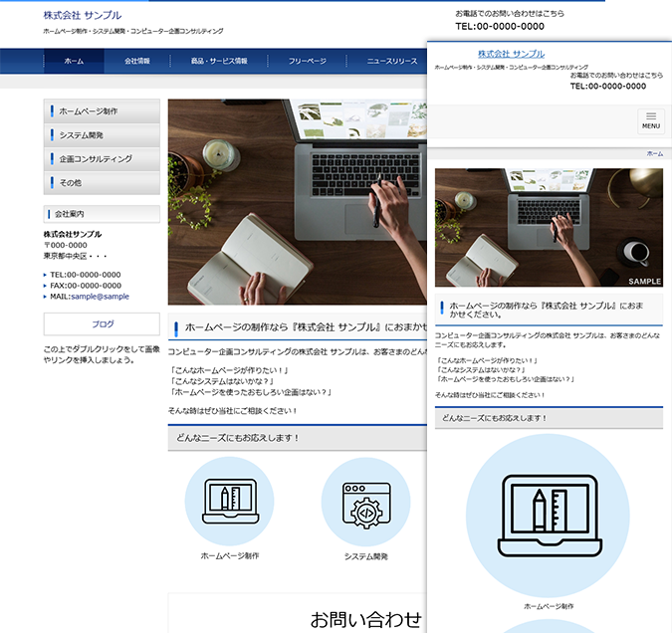Click the underlined 株式会社 サンプル link in mobile preview

(x=511, y=54)
